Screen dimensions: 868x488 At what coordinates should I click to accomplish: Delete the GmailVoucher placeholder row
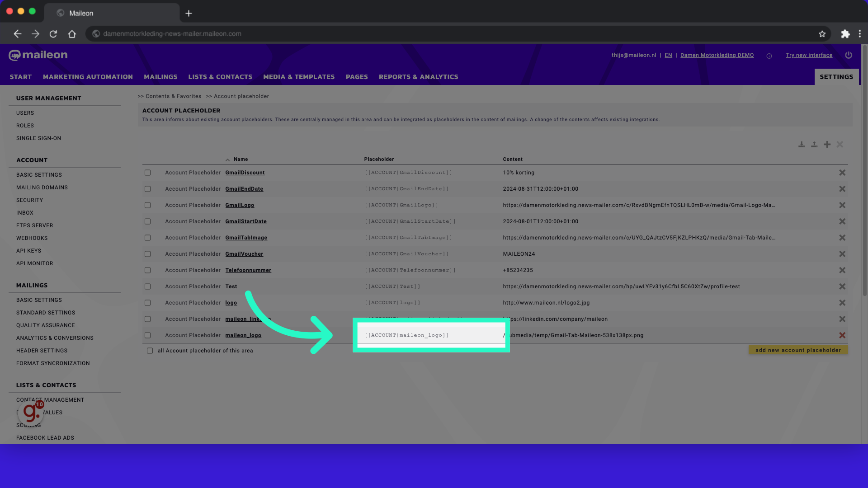click(x=842, y=254)
